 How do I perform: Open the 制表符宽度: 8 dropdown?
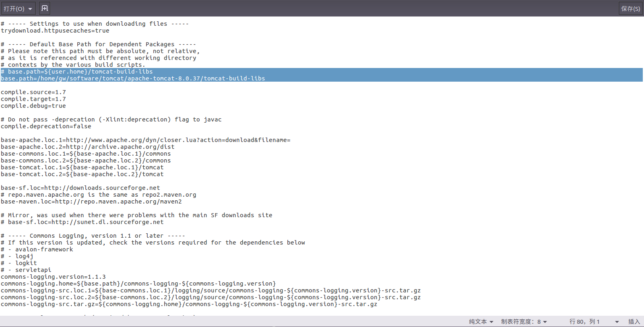(524, 322)
